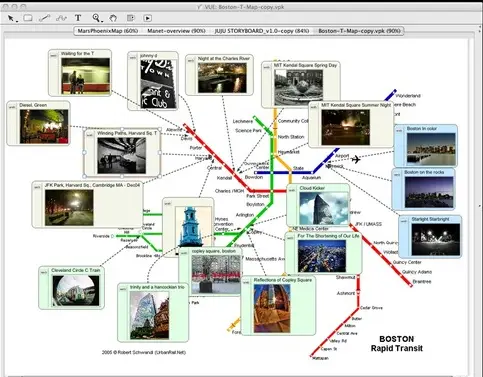The height and width of the screenshot is (377, 483).
Task: Select the arrow selection tool
Action: point(11,18)
